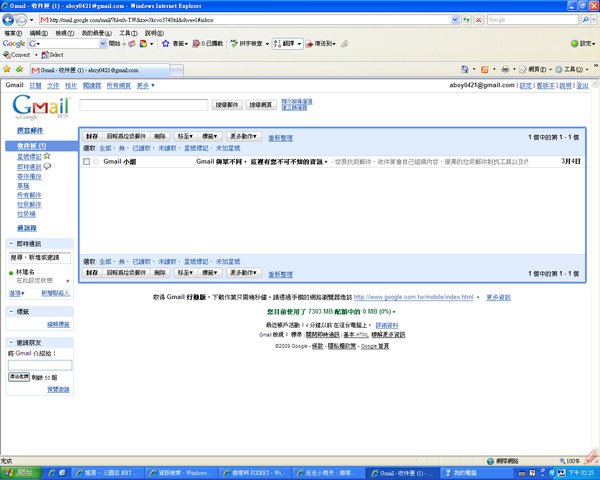The image size is (600, 480).
Task: Click the Gmail logo
Action: pos(41,107)
